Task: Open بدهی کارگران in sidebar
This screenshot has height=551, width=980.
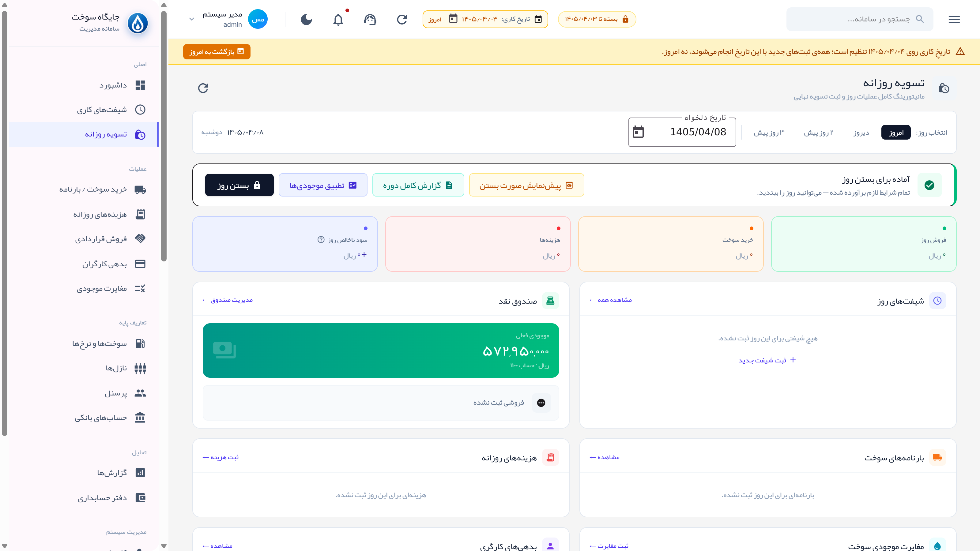Action: click(84, 264)
